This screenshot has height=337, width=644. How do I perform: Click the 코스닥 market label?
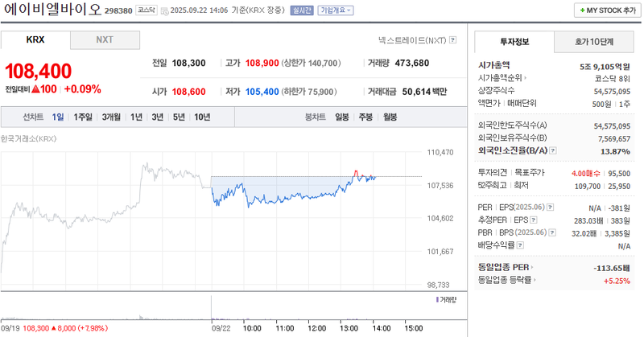(x=147, y=10)
